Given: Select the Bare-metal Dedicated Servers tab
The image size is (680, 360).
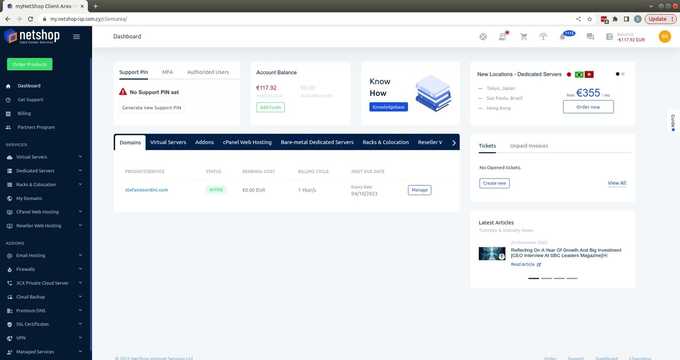Looking at the screenshot, I should (317, 142).
